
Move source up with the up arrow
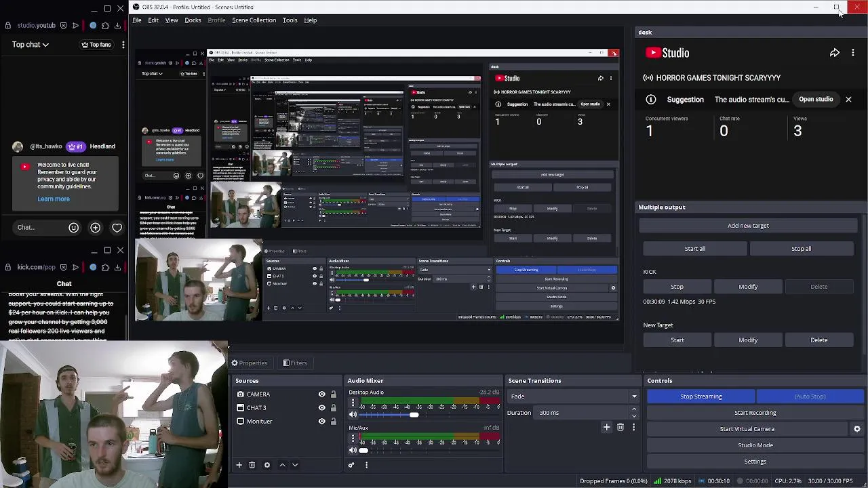282,465
